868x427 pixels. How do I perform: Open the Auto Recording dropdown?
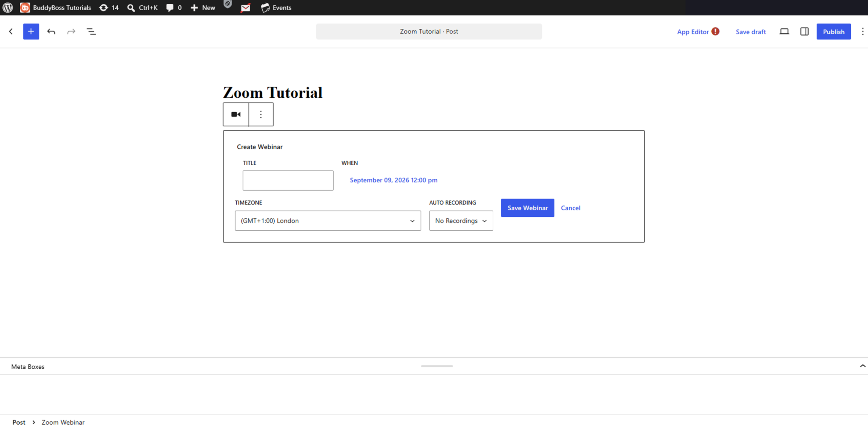(x=461, y=221)
